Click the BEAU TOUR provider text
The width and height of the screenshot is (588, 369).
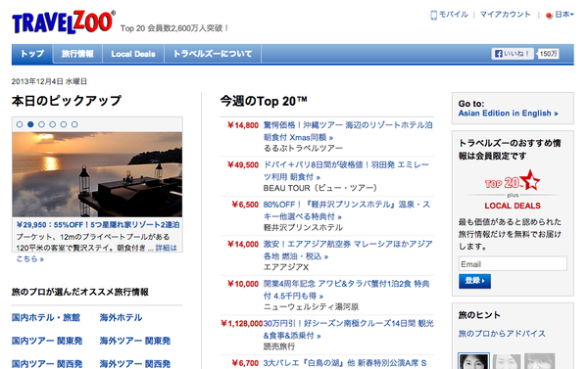(x=320, y=188)
